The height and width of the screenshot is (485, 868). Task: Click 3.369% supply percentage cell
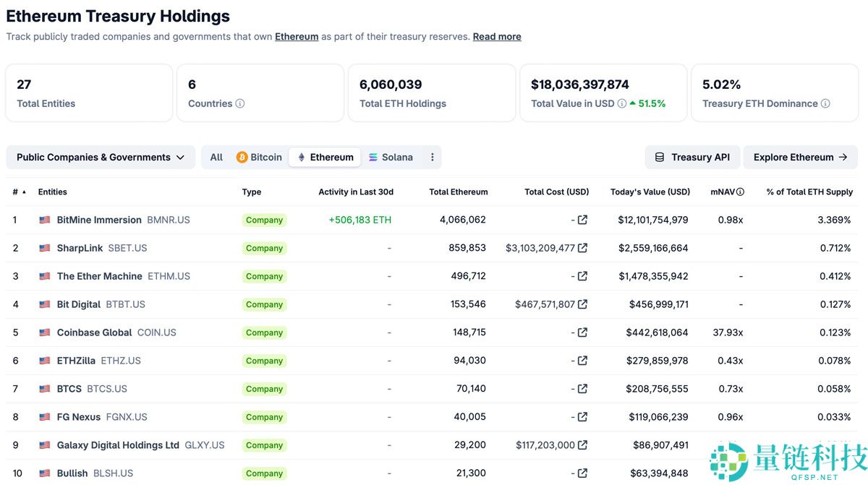[835, 220]
